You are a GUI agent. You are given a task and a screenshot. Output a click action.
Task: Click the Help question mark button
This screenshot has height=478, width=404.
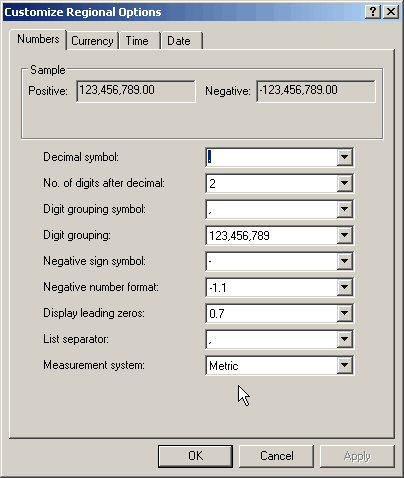(x=373, y=12)
